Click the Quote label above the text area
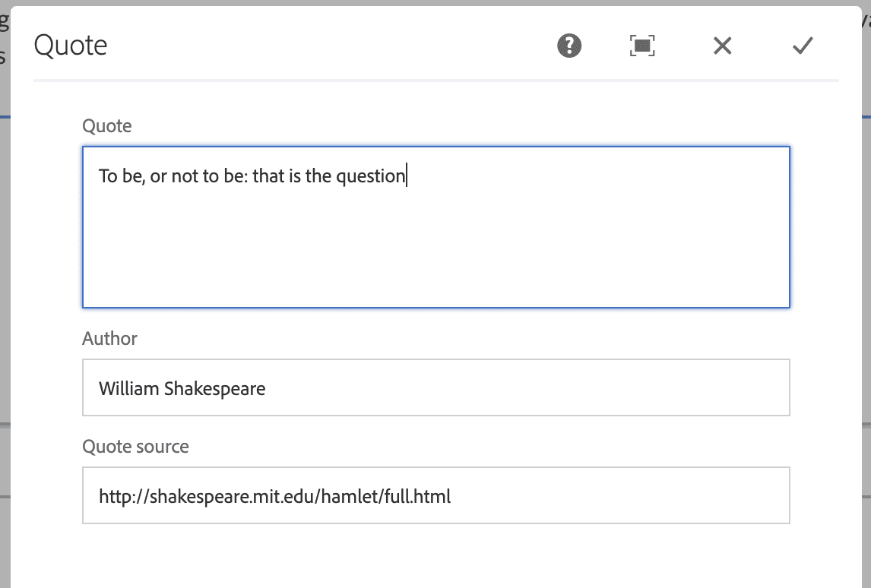 click(x=106, y=126)
